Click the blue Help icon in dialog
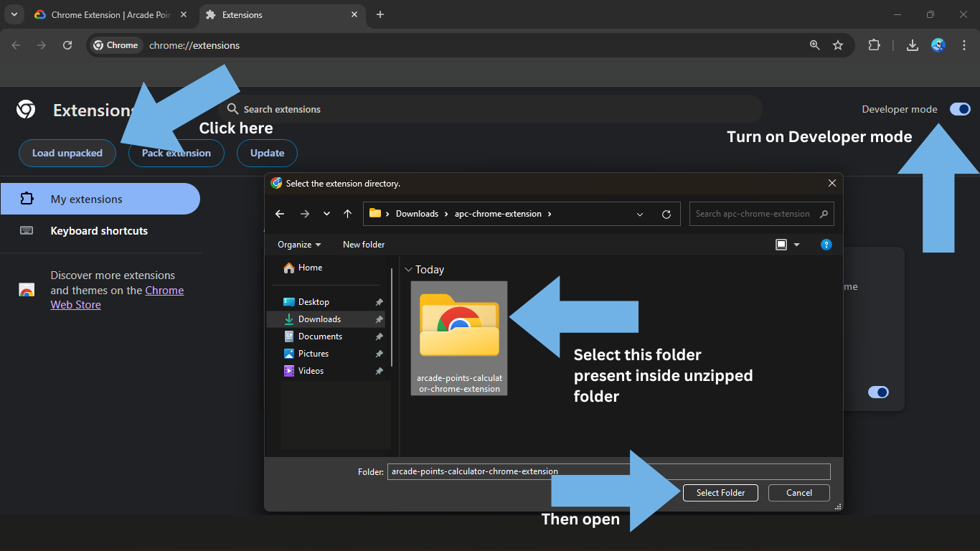 tap(826, 245)
